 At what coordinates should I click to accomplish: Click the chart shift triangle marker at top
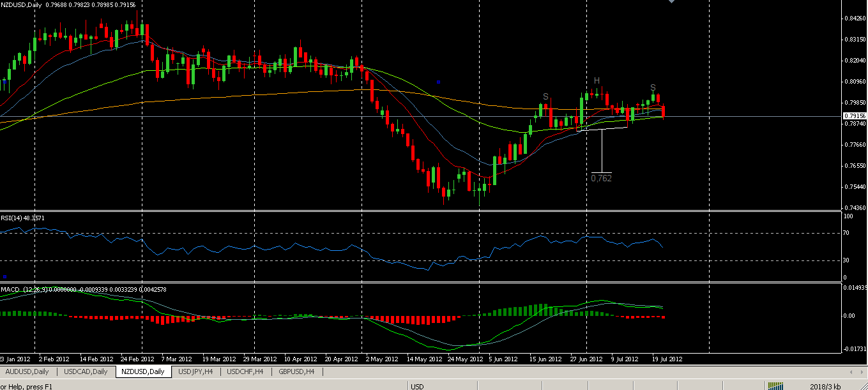671,2
